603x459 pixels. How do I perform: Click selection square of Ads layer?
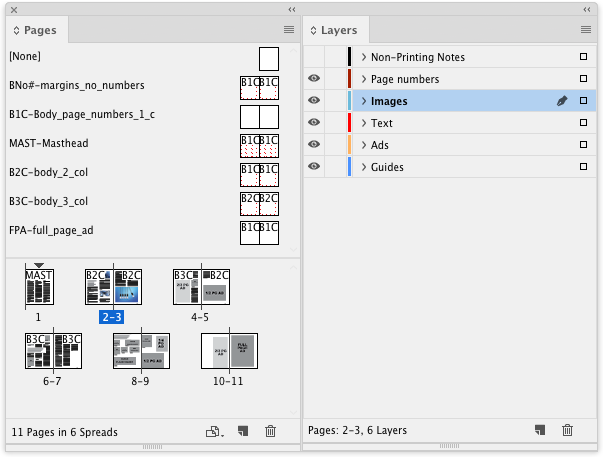583,145
